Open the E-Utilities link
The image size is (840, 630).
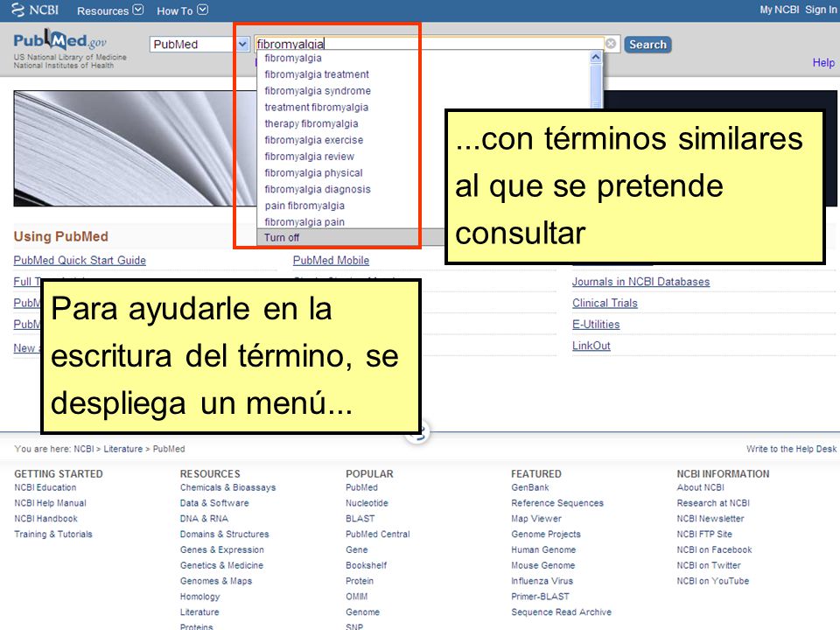[x=596, y=325]
